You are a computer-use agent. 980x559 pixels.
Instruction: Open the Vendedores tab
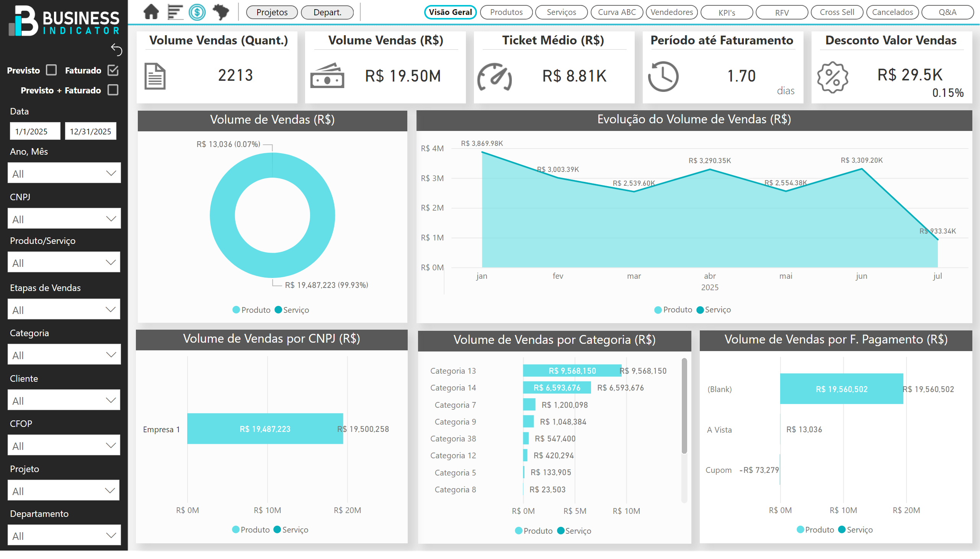click(671, 12)
